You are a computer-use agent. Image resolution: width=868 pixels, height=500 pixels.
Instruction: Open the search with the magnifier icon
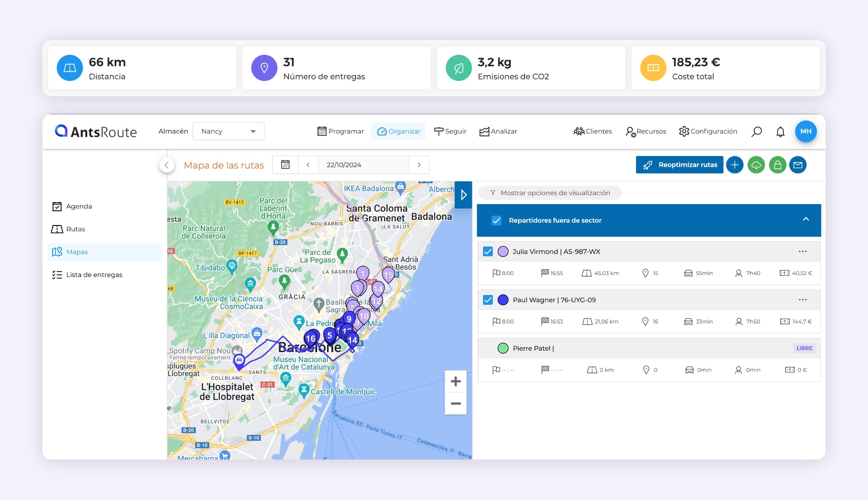click(756, 131)
